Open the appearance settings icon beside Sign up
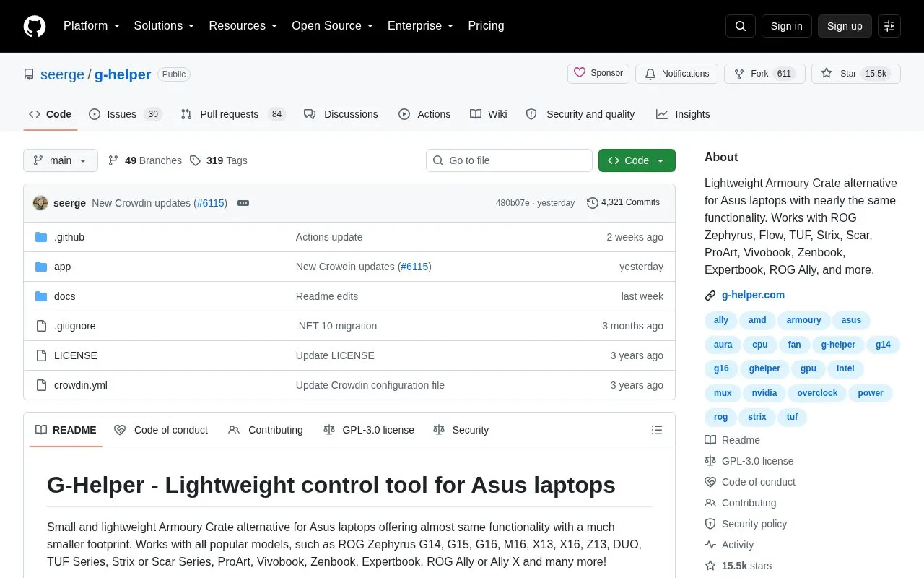The image size is (924, 578). pos(889,26)
